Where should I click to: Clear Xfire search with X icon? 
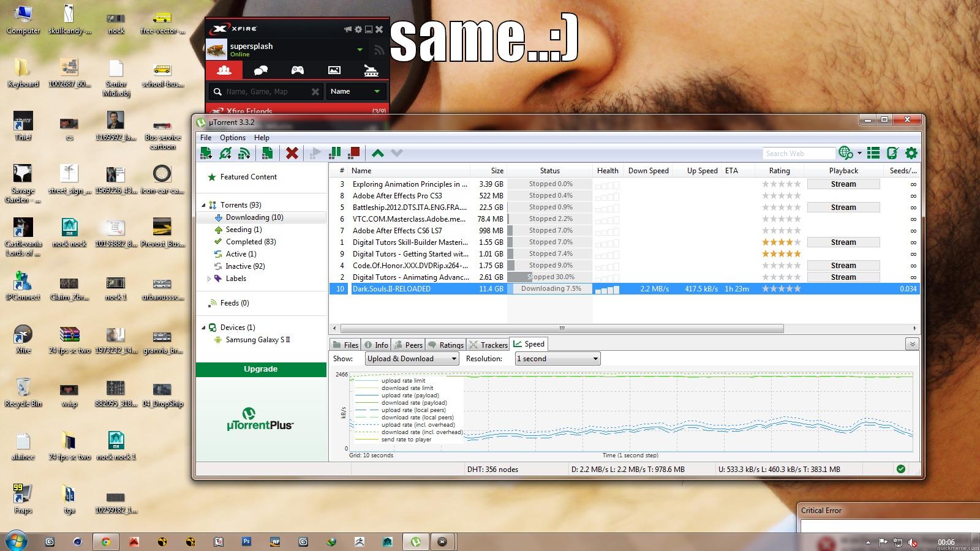click(315, 92)
